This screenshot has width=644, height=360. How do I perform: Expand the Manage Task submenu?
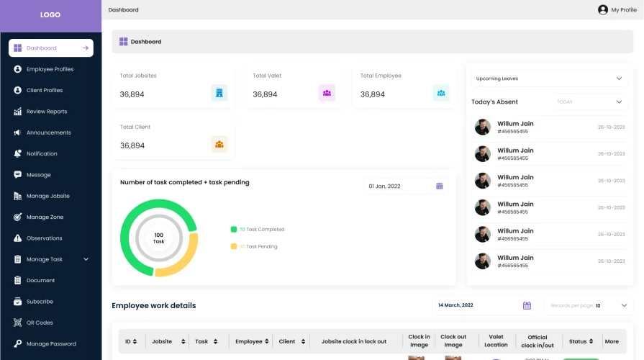[x=86, y=259]
